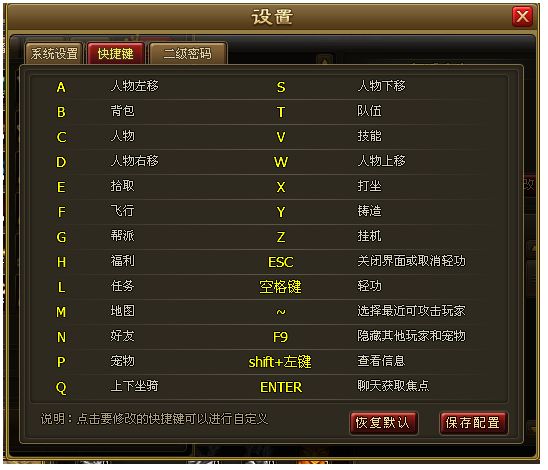
Task: Close the 设置 settings window
Action: (x=522, y=16)
